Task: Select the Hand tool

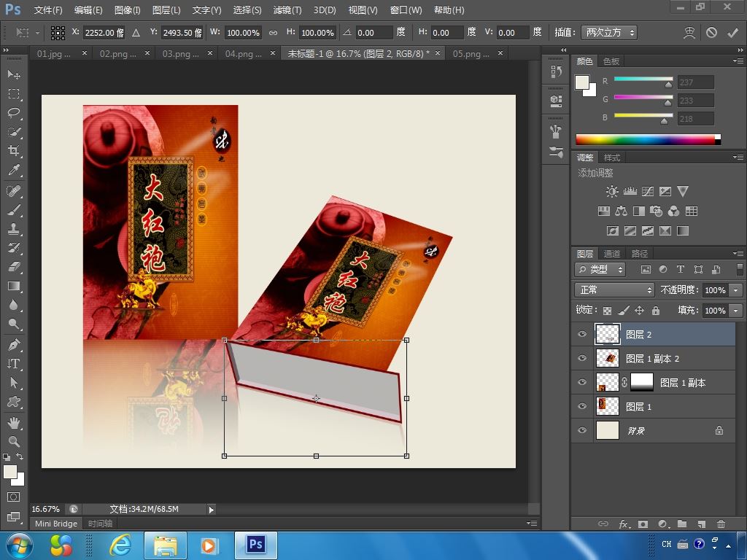Action: point(14,422)
